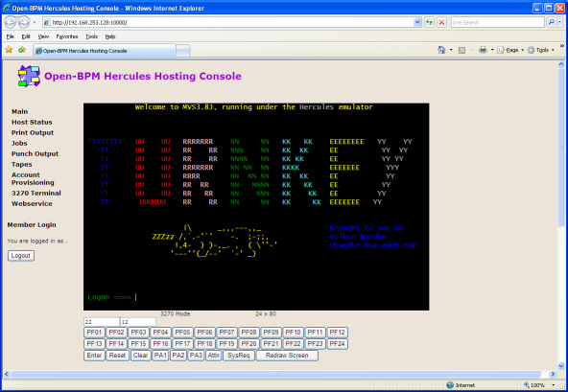Expand the Home button dropdown arrow
The height and width of the screenshot is (392, 568).
point(451,50)
